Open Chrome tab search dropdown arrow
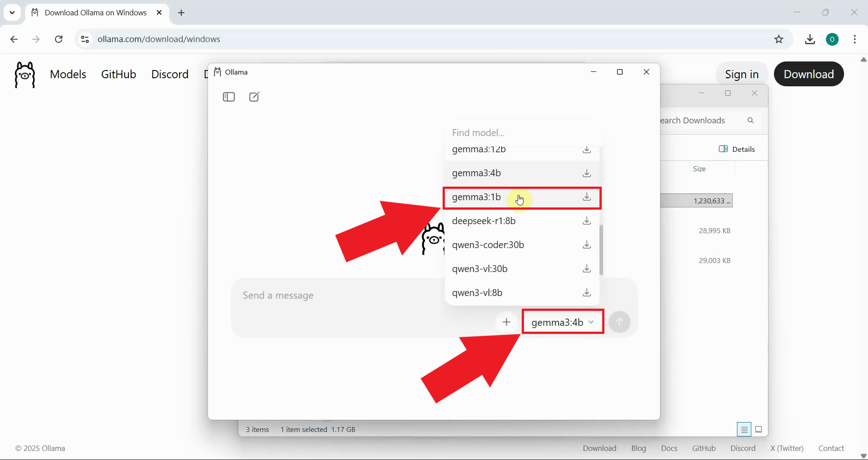Screen dimensions: 868x460 point(12,13)
